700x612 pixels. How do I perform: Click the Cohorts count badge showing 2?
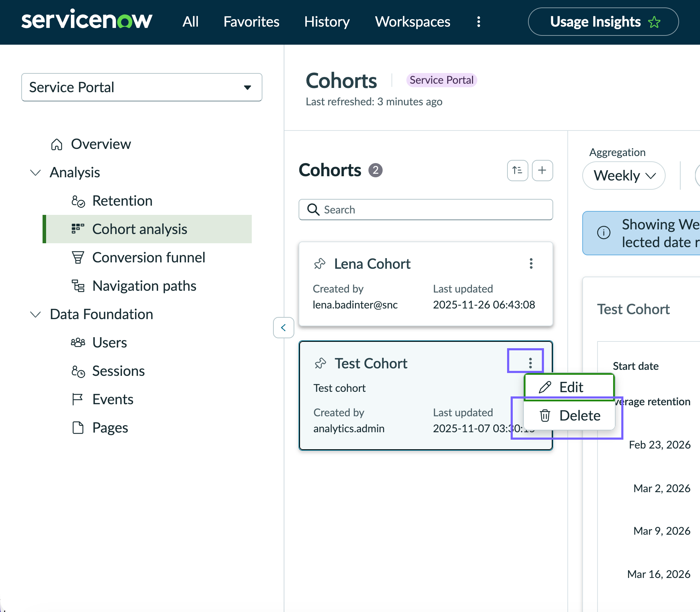376,170
